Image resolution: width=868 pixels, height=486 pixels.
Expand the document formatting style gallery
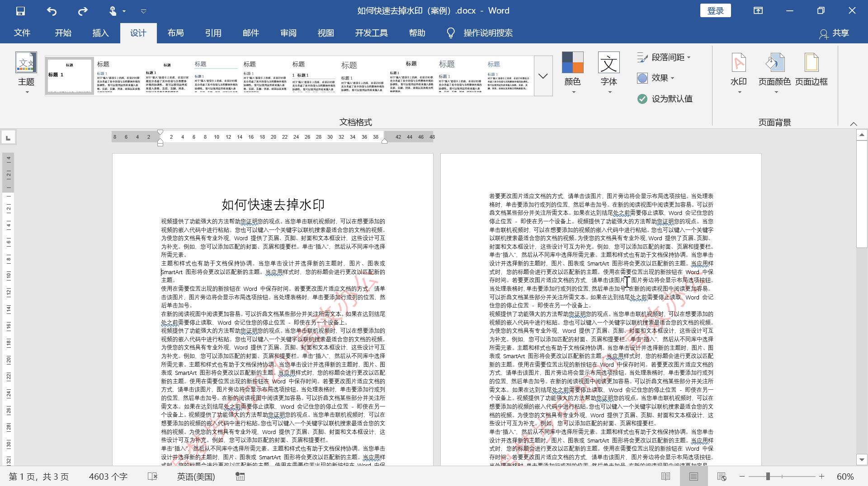point(542,76)
